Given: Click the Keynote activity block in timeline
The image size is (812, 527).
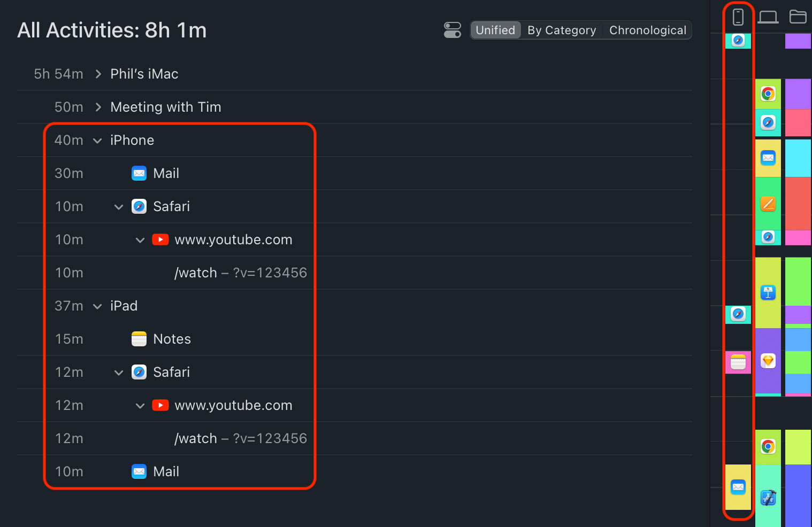Looking at the screenshot, I should (768, 292).
